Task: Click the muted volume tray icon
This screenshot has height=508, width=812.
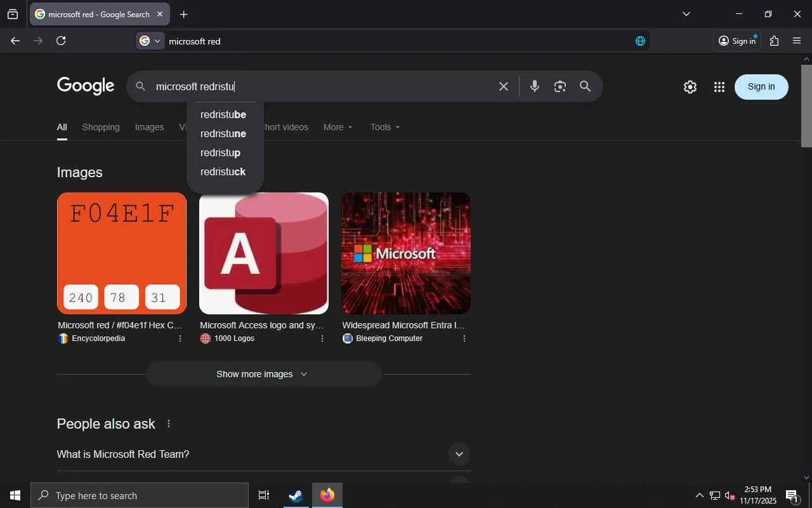Action: coord(730,495)
